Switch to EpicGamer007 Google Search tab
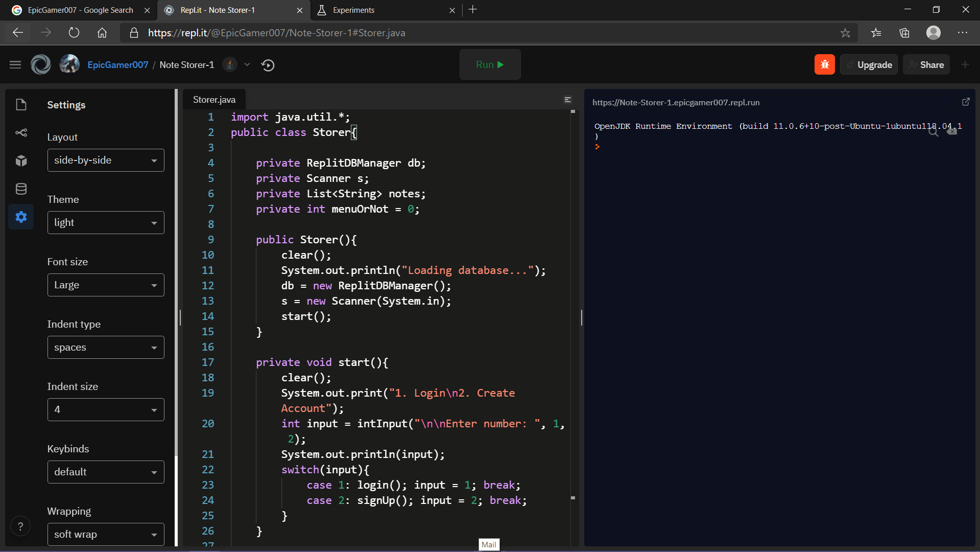980x552 pixels. click(x=79, y=10)
